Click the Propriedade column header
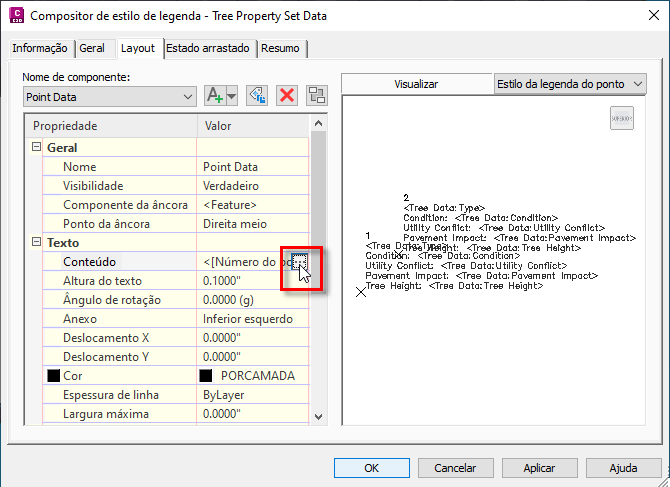 click(111, 126)
